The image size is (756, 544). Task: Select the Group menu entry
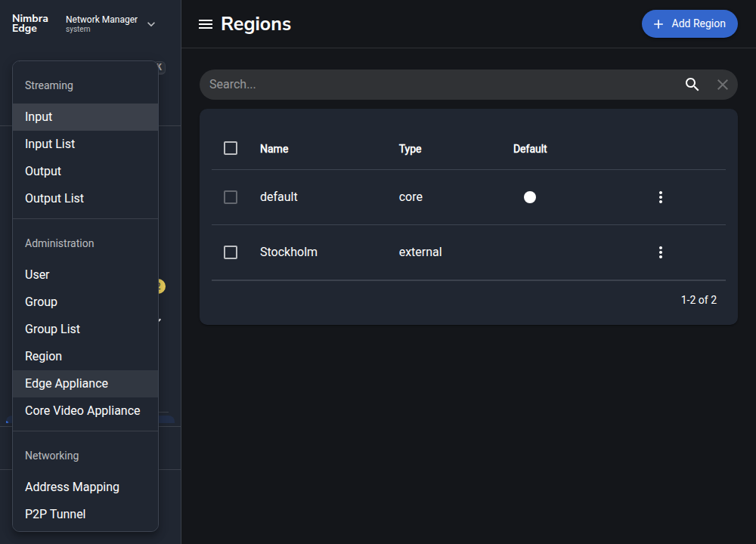[85, 301]
